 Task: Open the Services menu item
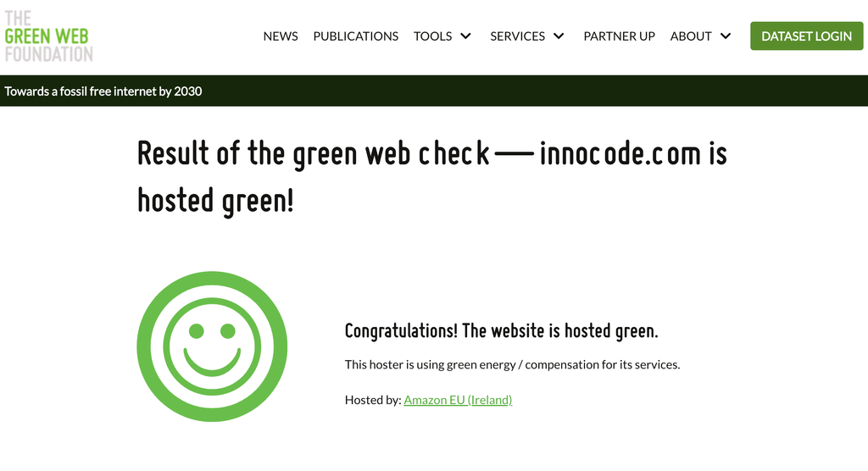(517, 36)
